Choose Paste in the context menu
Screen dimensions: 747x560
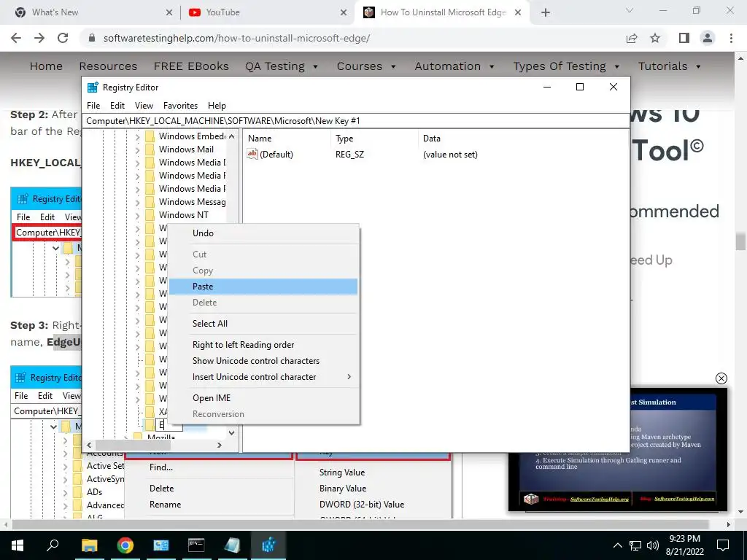point(263,286)
